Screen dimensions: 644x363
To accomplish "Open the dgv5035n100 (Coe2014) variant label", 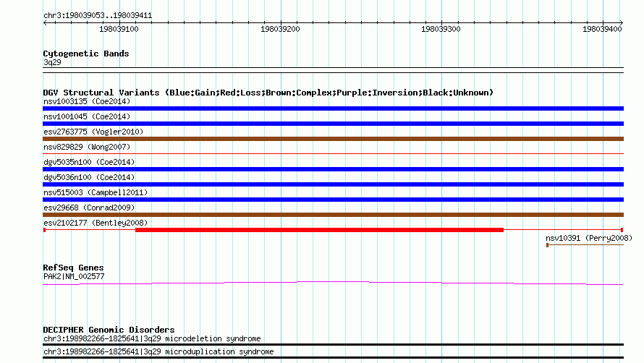I will 89,162.
